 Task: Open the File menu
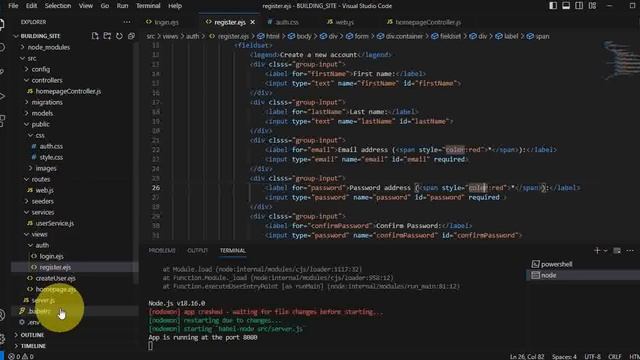[x=13, y=6]
